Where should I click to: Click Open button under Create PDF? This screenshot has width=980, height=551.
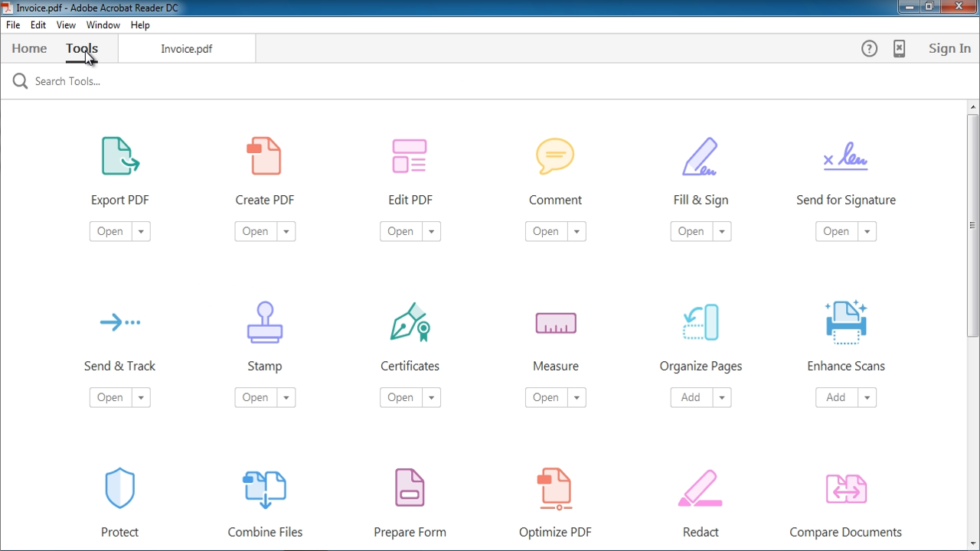coord(256,232)
